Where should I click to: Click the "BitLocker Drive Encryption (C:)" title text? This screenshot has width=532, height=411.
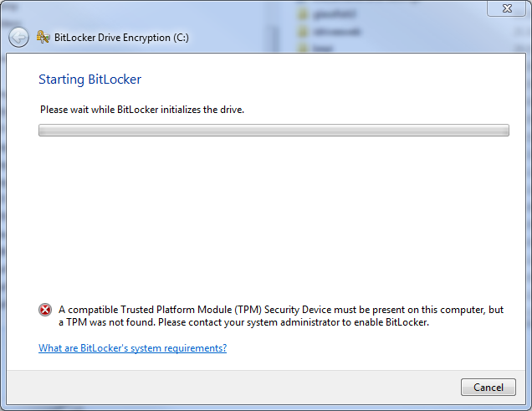[x=121, y=38]
